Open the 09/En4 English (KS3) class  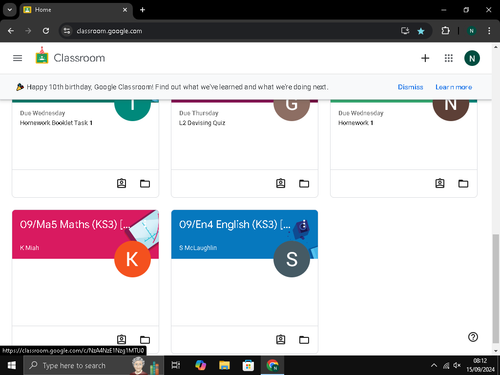234,224
